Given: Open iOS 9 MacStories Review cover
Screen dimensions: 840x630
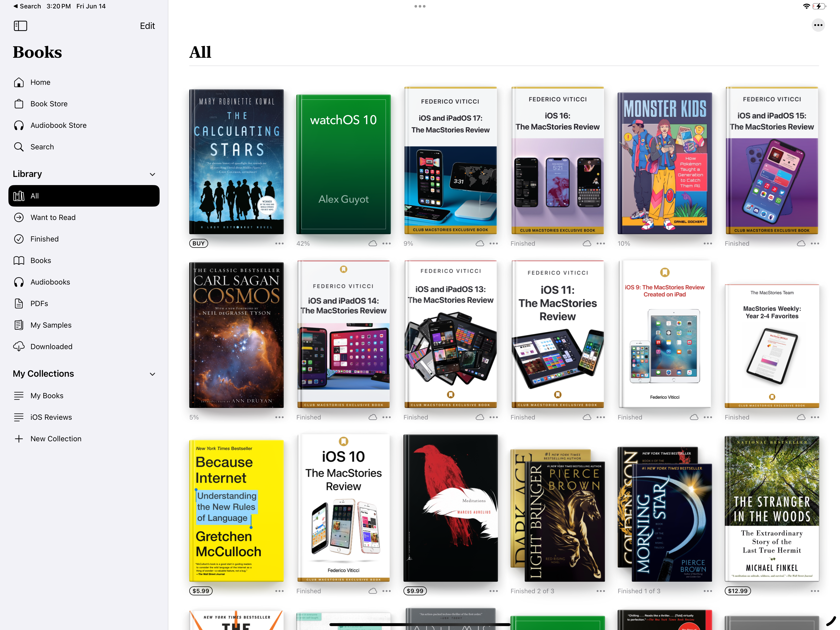Looking at the screenshot, I should (x=665, y=334).
